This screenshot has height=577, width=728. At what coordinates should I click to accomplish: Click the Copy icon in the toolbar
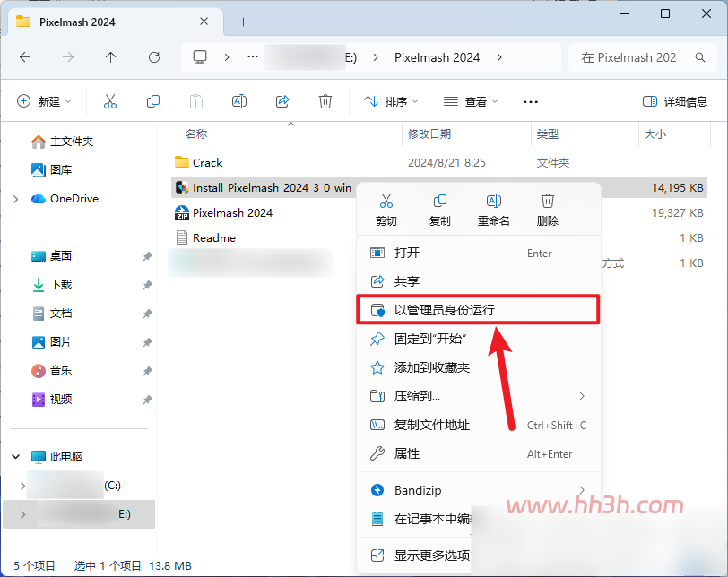click(152, 101)
